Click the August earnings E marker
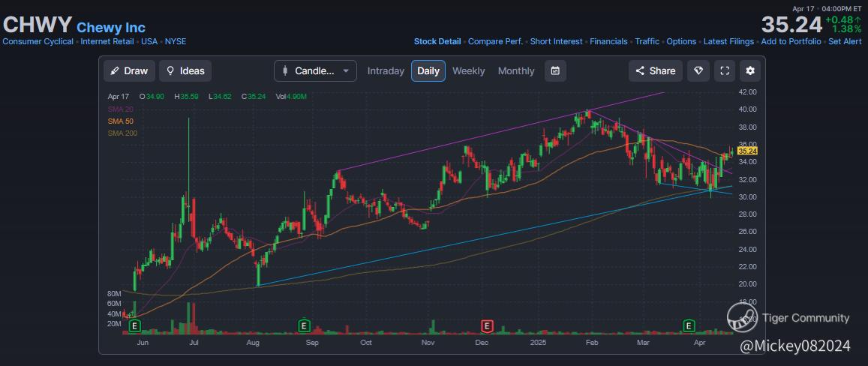This screenshot has height=366, width=868. click(x=305, y=325)
